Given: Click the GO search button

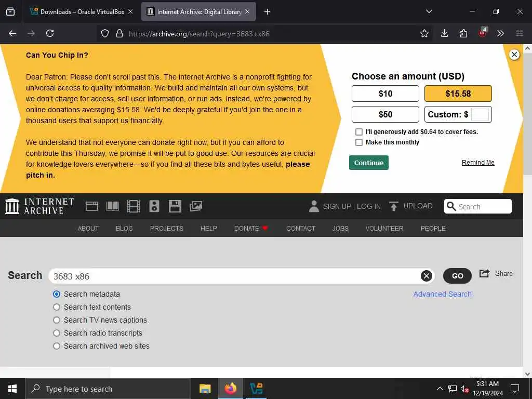Looking at the screenshot, I should click(x=457, y=276).
